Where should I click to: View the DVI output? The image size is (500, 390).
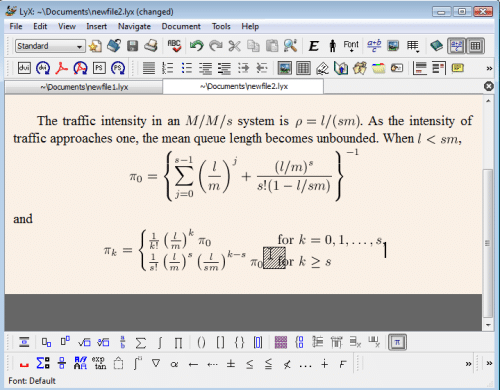click(24, 68)
